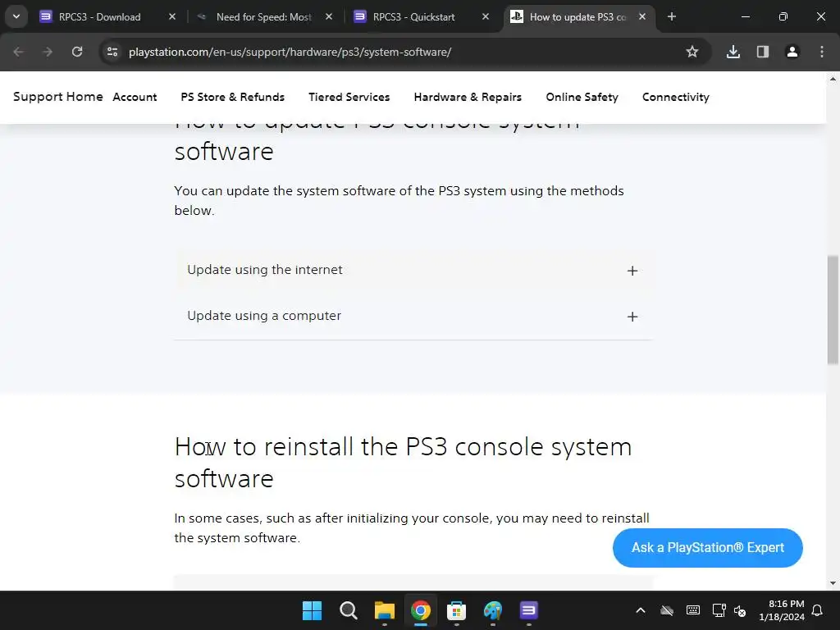Open the Account support menu
Image resolution: width=840 pixels, height=630 pixels.
(135, 97)
